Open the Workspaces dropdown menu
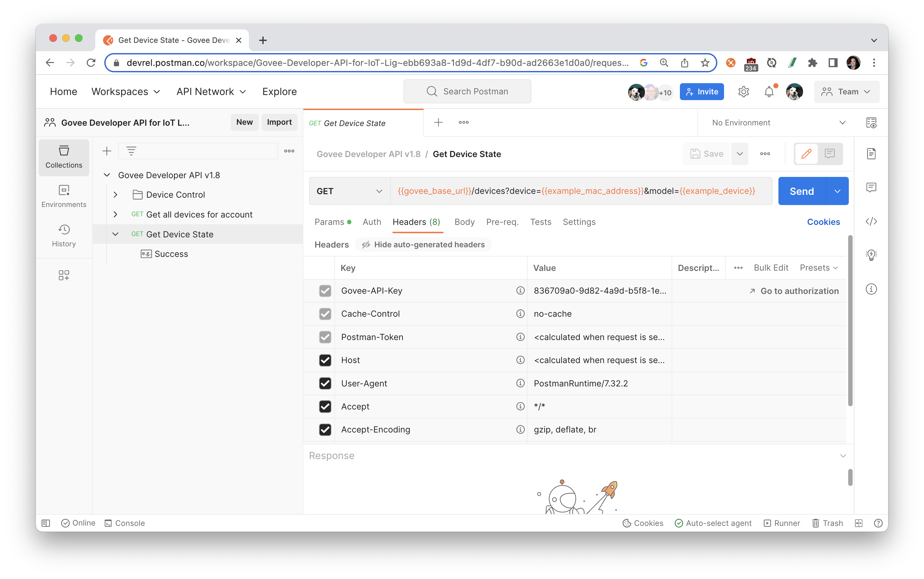The image size is (924, 579). 126,92
